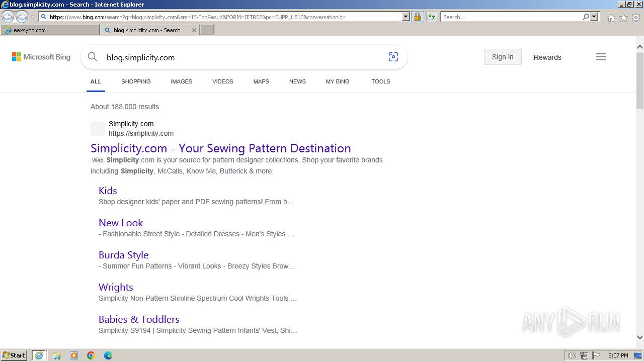
Task: Open the Bing hamburger menu
Action: coord(601,57)
